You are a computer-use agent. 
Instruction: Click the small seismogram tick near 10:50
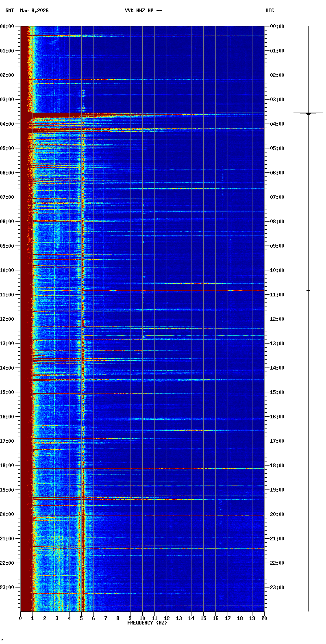(308, 291)
